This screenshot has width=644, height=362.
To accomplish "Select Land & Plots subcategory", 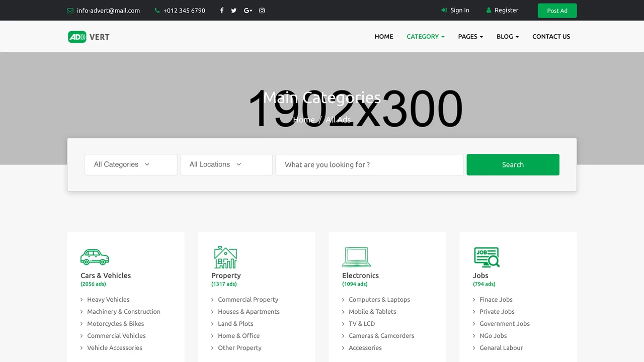I will (x=235, y=324).
